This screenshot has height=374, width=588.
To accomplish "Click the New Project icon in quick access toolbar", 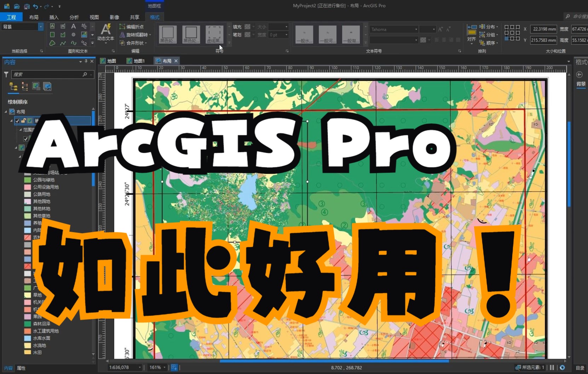I will (7, 6).
